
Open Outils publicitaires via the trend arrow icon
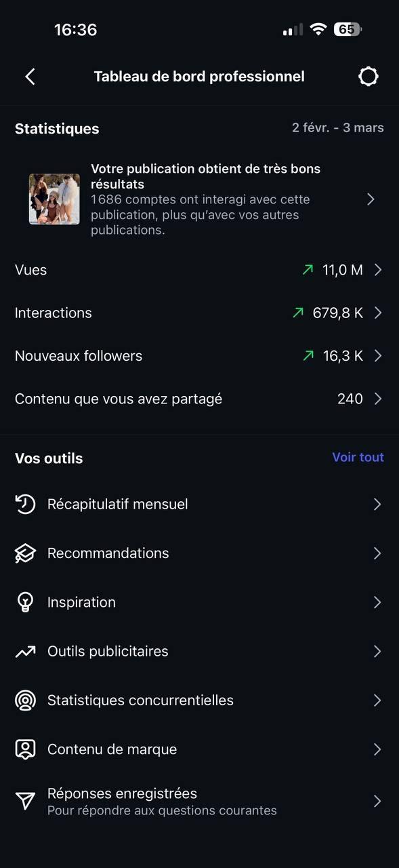tap(24, 651)
